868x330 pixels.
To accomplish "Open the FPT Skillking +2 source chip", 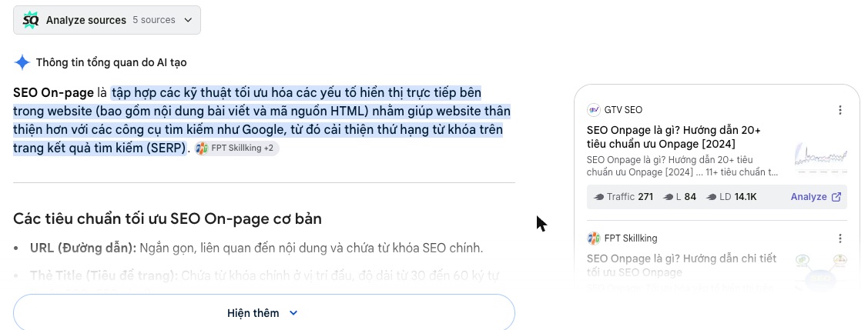I will click(x=237, y=148).
